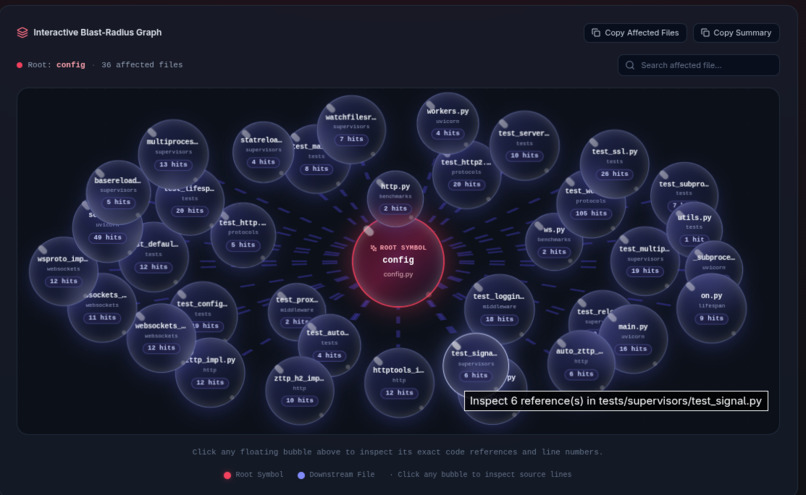806x495 pixels.
Task: Open the wsproto_imp… websockets bubble
Action: pos(63,271)
